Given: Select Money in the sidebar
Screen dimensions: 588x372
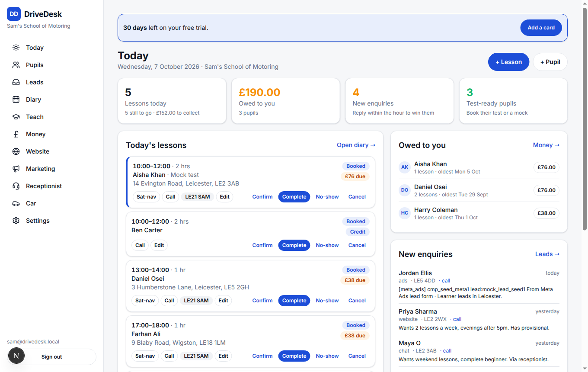Looking at the screenshot, I should (x=52, y=134).
